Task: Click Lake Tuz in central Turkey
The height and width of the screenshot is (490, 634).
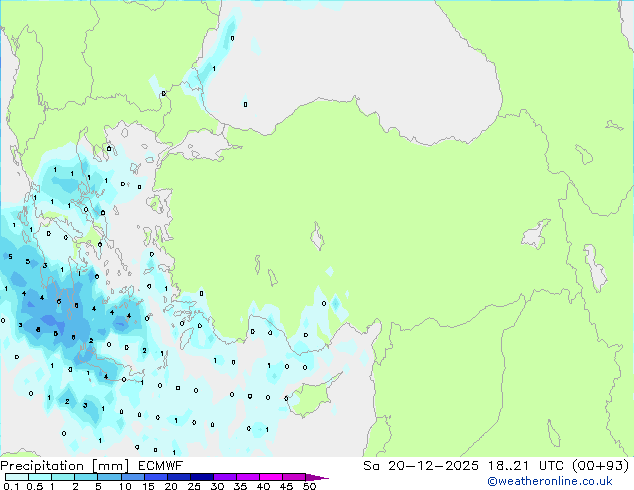Action: click(x=317, y=236)
